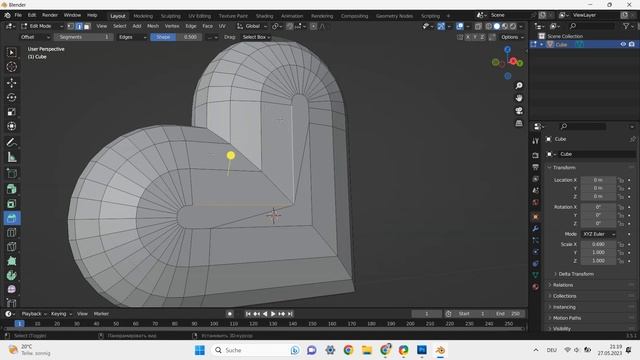Toggle the camera view icon

click(519, 111)
